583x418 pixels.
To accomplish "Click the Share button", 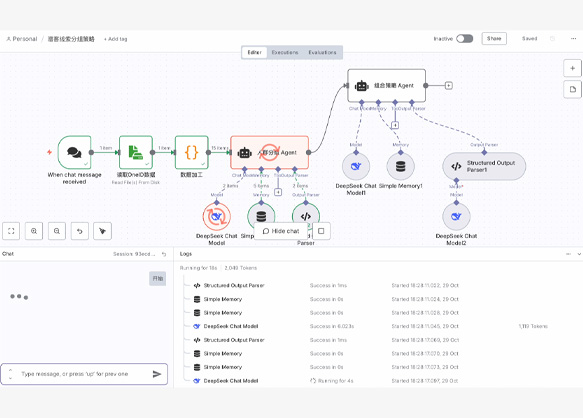I will [494, 38].
